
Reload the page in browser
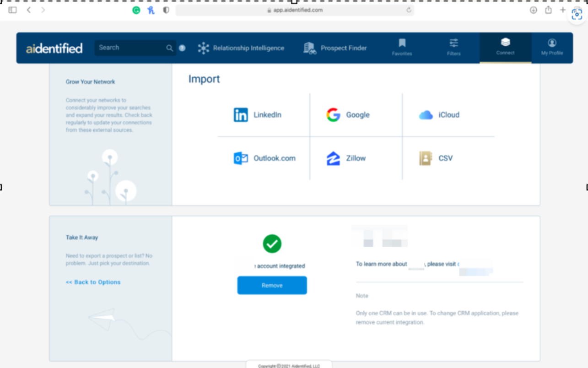pos(409,10)
